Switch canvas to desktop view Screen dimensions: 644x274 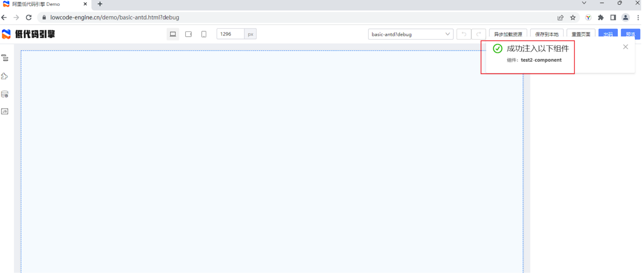173,34
